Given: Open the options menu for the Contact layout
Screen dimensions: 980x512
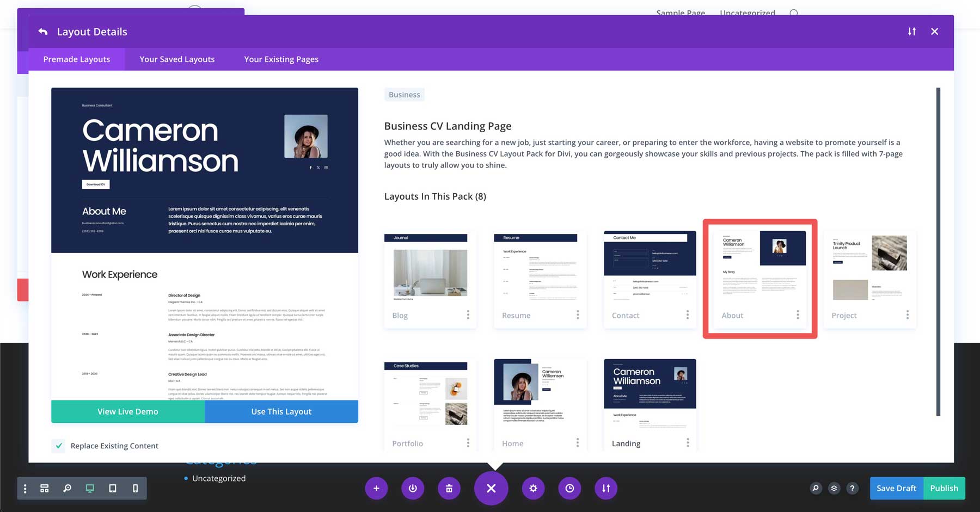Looking at the screenshot, I should (x=688, y=315).
